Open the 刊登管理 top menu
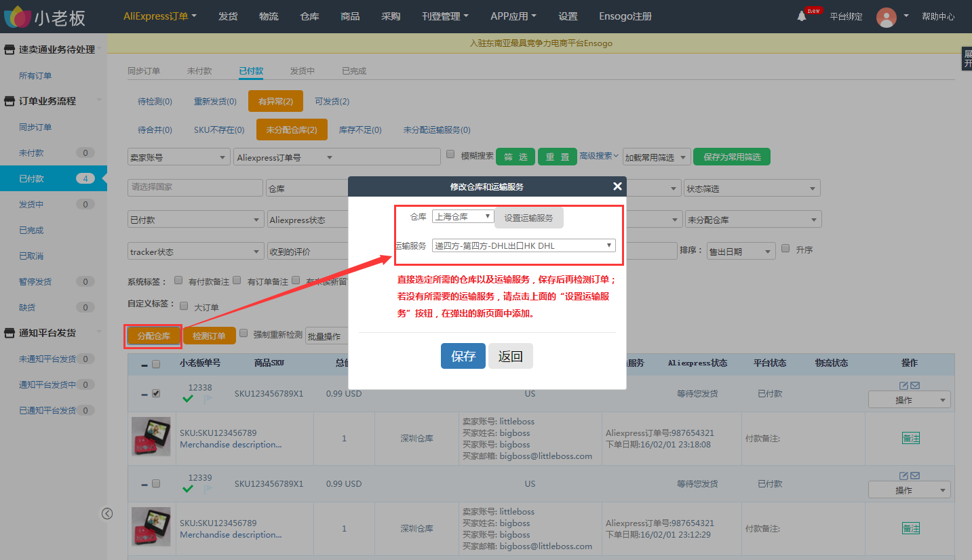Image resolution: width=972 pixels, height=560 pixels. click(x=445, y=16)
